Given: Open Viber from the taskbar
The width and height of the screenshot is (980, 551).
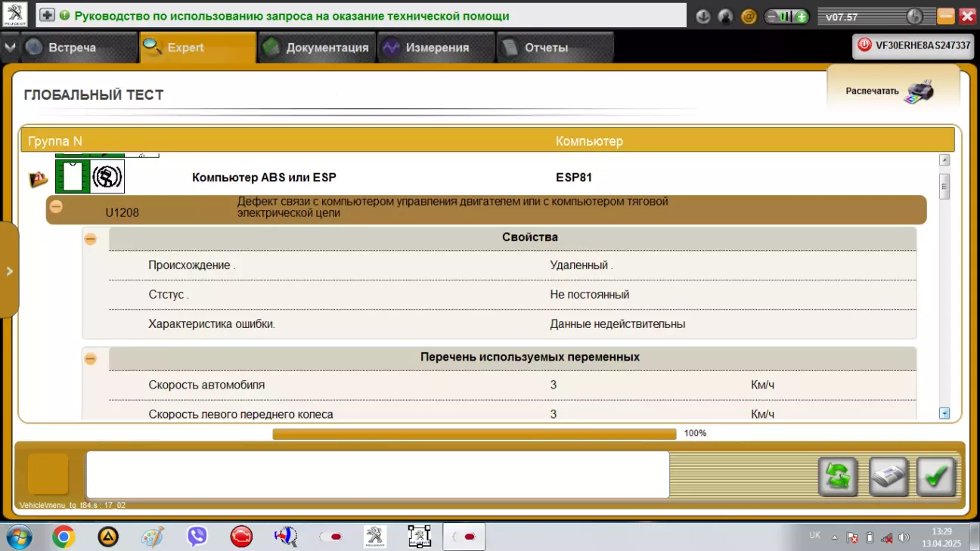Looking at the screenshot, I should click(197, 537).
